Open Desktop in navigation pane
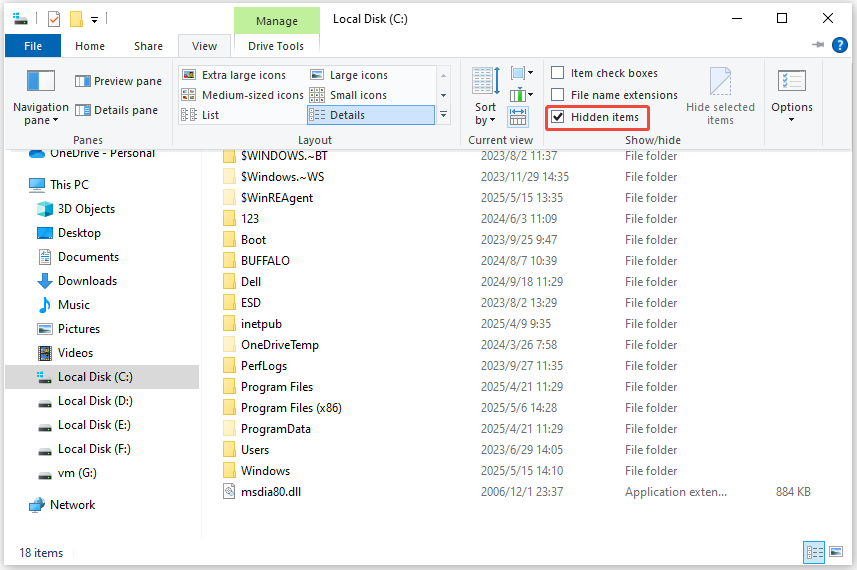The height and width of the screenshot is (570, 857). point(68,233)
